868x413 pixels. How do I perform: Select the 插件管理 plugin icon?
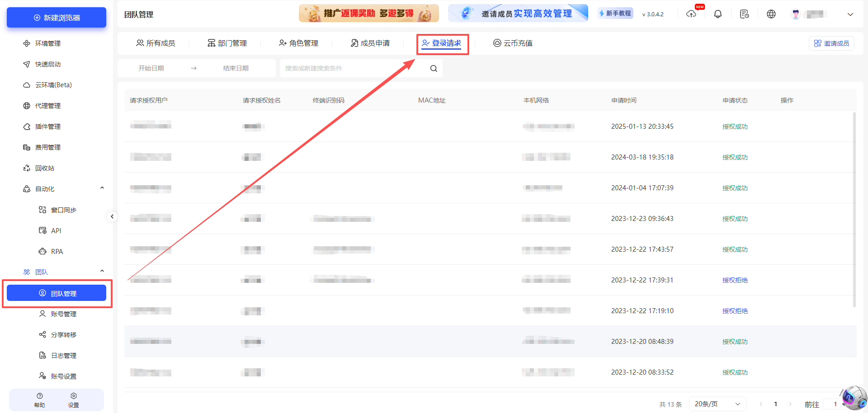(x=27, y=126)
